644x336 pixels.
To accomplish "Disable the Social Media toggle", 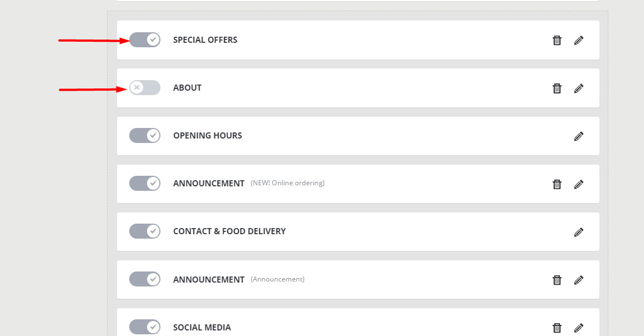I will (145, 327).
